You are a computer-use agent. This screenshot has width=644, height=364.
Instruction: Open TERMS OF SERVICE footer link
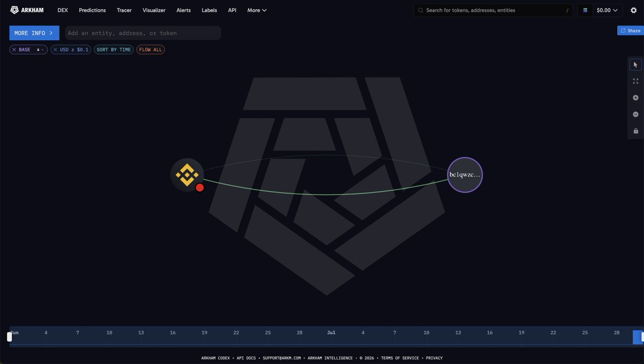[400, 358]
